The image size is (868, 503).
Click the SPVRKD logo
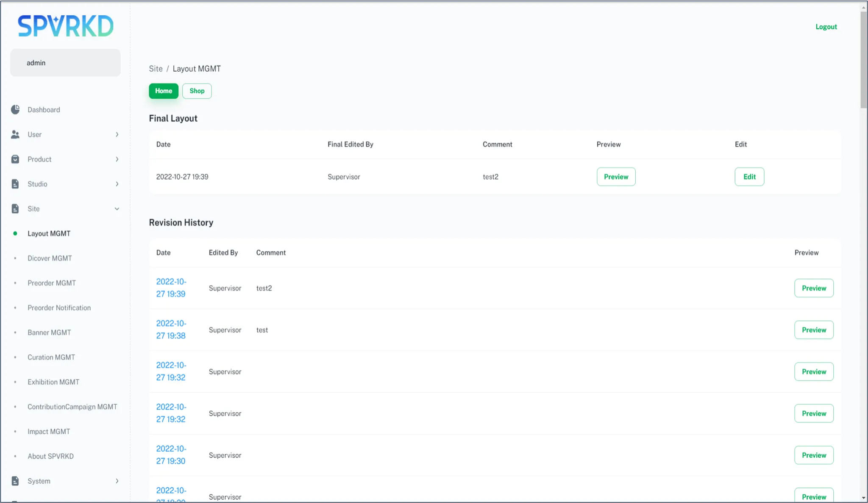coord(65,26)
